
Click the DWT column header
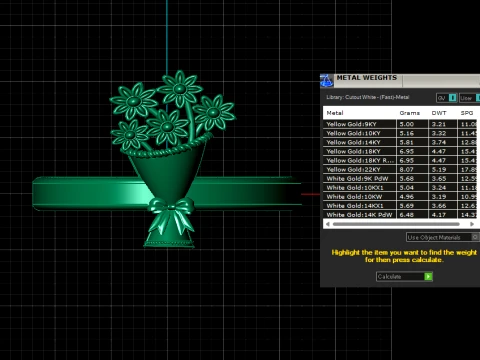(439, 113)
